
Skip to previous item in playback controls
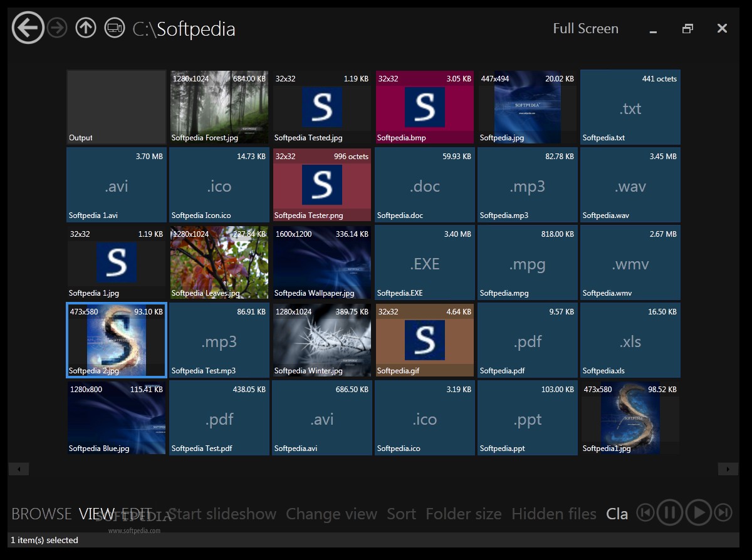tap(645, 513)
